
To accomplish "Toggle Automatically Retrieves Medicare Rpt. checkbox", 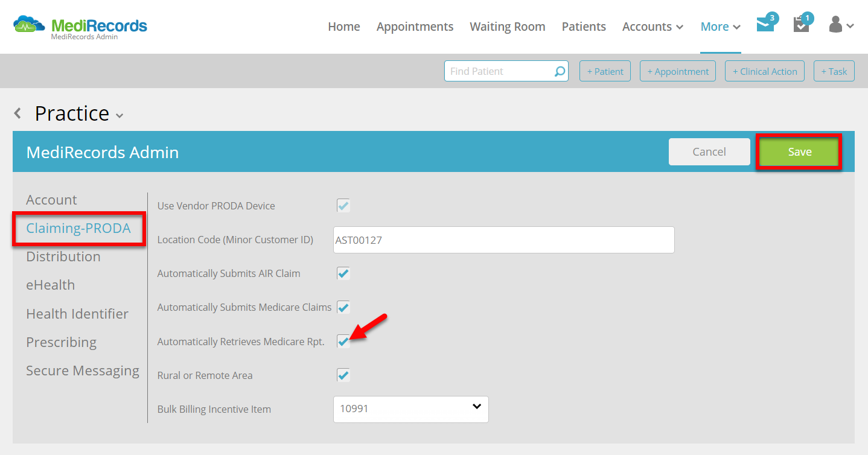I will [343, 342].
